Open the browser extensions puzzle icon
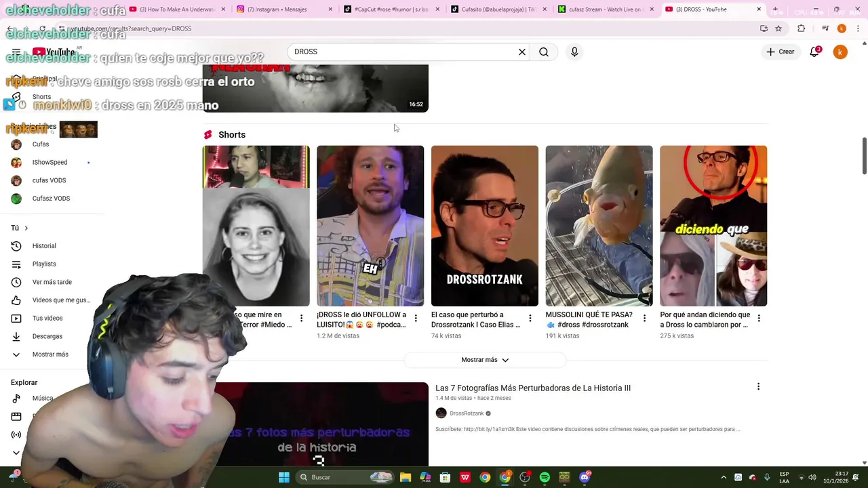The height and width of the screenshot is (488, 868). [x=802, y=28]
